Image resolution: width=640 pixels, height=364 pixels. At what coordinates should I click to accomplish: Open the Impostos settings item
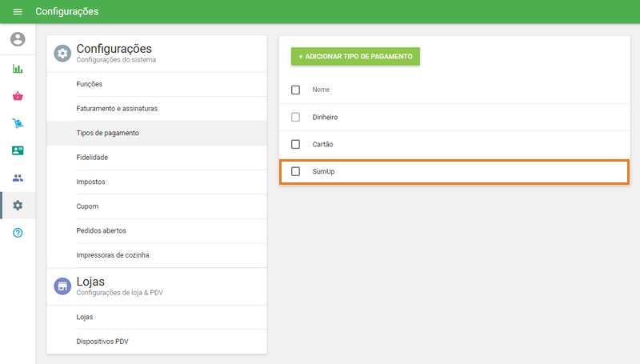(157, 182)
